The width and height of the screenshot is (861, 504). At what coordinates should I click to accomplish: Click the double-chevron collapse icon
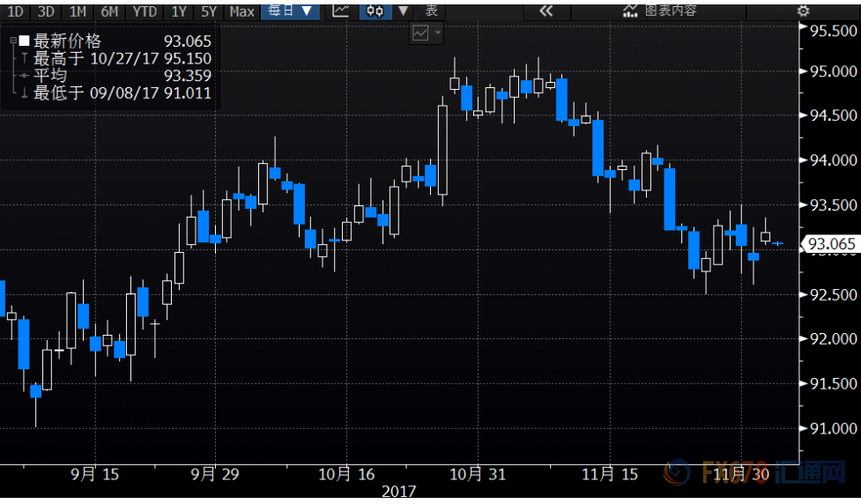[546, 11]
